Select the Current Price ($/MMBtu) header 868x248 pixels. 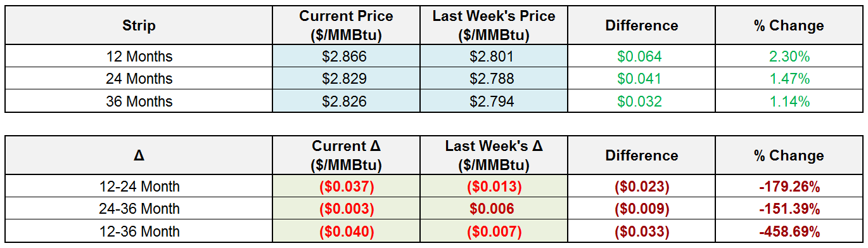coord(346,25)
